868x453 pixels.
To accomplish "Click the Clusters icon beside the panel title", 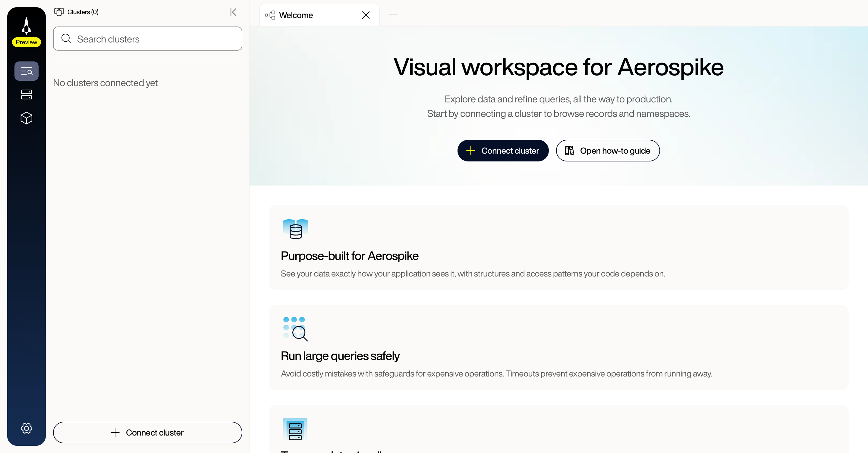I will pyautogui.click(x=59, y=12).
